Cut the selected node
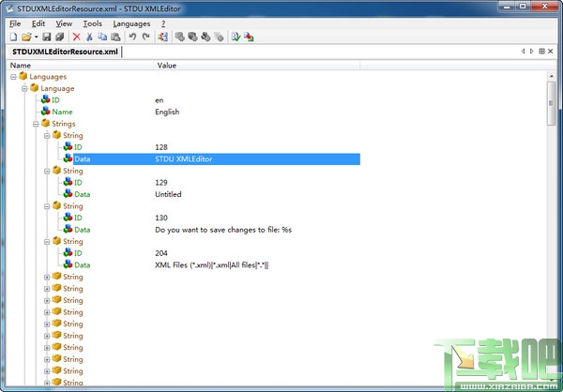Screen dimensions: 563x392 (89, 37)
